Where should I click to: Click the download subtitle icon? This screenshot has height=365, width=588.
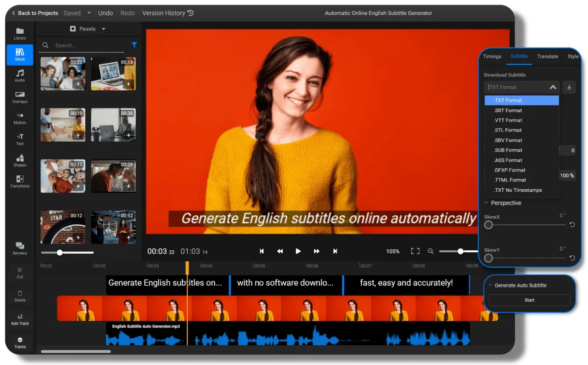pyautogui.click(x=569, y=87)
